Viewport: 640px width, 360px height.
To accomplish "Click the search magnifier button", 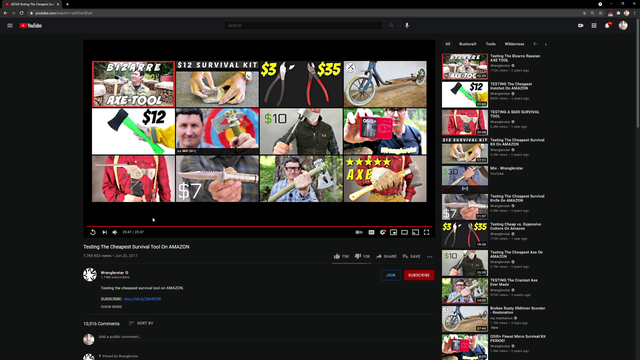I will (391, 25).
